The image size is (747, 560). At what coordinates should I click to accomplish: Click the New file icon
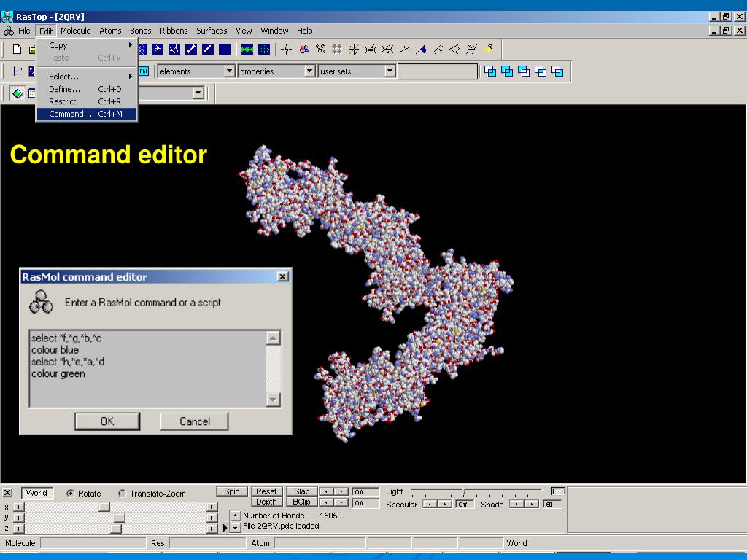coord(18,49)
